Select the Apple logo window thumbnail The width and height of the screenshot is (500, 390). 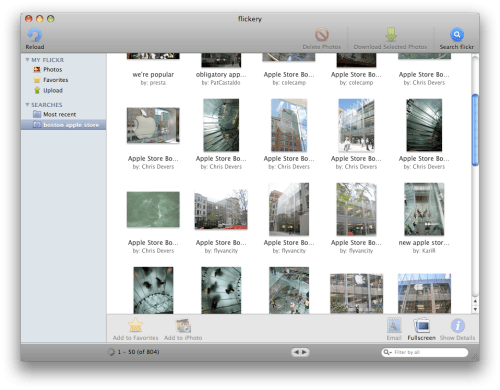click(153, 125)
